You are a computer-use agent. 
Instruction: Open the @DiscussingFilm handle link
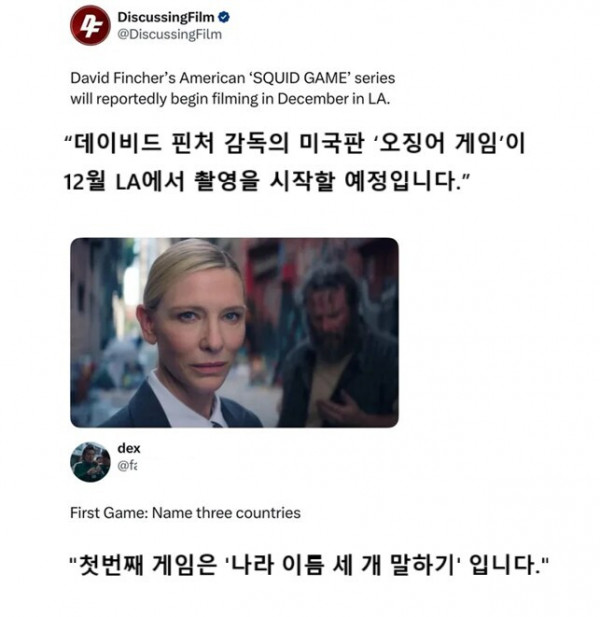pos(170,34)
